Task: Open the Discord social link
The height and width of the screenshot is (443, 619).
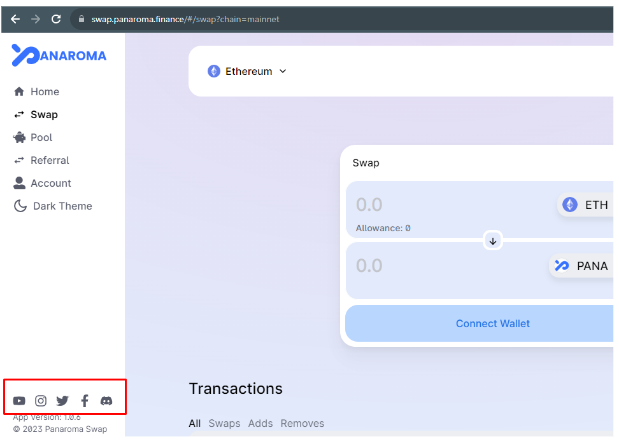Action: click(x=106, y=401)
